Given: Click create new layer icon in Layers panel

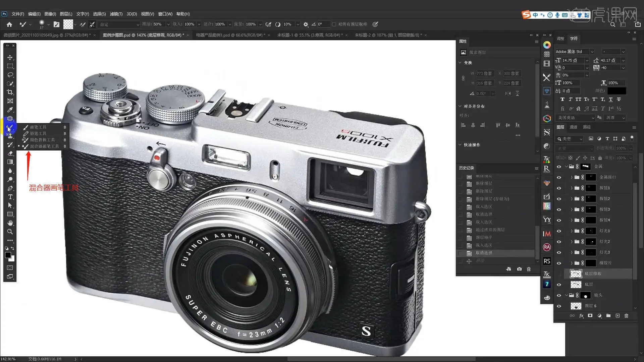Looking at the screenshot, I should coord(618,316).
